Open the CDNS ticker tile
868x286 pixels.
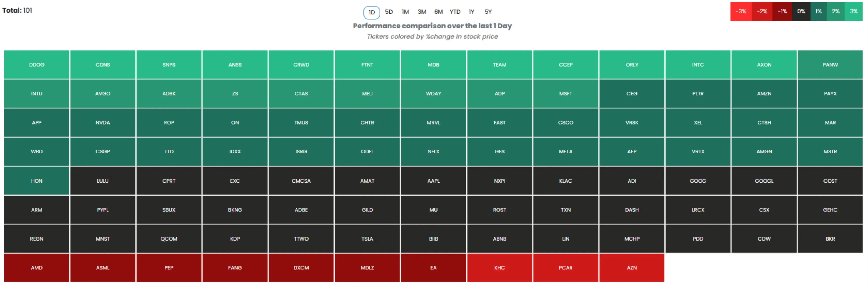103,65
